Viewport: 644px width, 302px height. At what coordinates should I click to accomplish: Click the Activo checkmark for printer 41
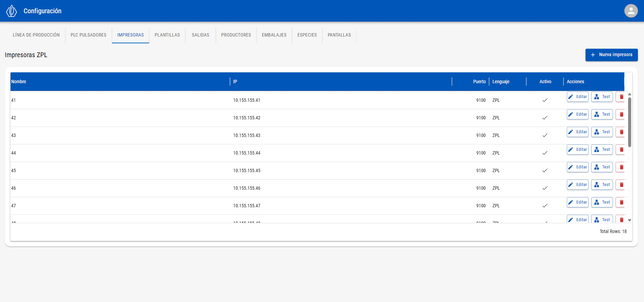545,100
